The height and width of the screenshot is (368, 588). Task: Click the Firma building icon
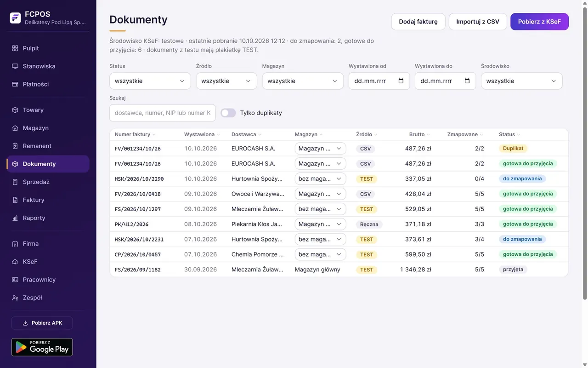[15, 243]
